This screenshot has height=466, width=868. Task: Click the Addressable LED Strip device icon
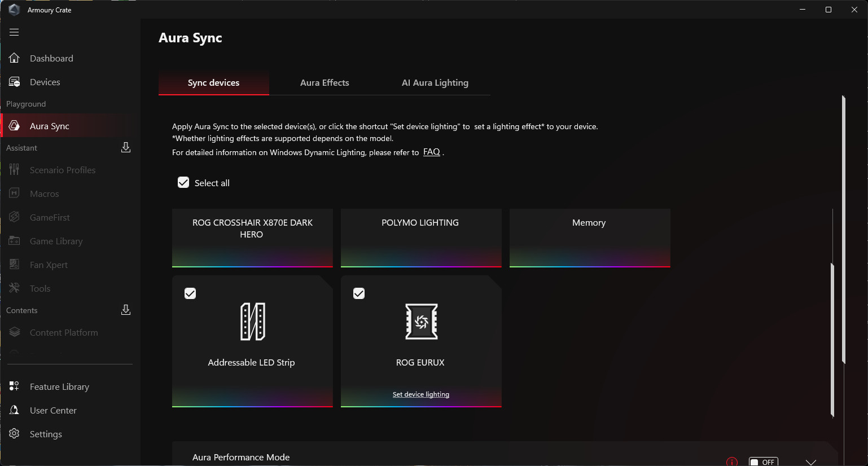click(x=253, y=322)
